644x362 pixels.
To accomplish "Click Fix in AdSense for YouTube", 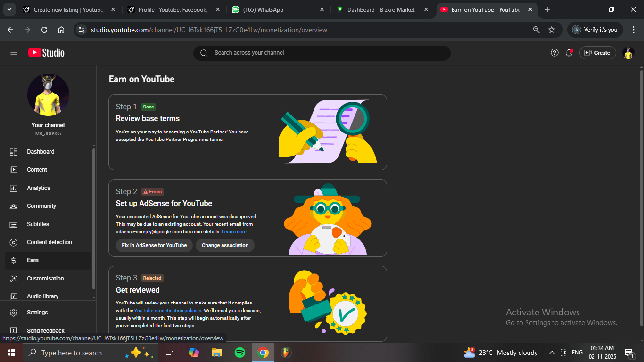I will click(x=154, y=245).
